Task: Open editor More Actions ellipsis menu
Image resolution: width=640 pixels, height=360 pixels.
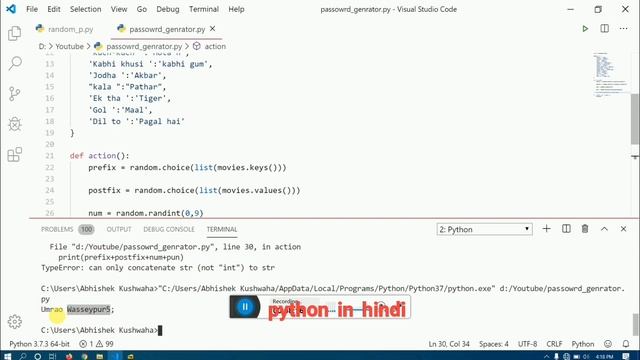Action: pos(624,29)
